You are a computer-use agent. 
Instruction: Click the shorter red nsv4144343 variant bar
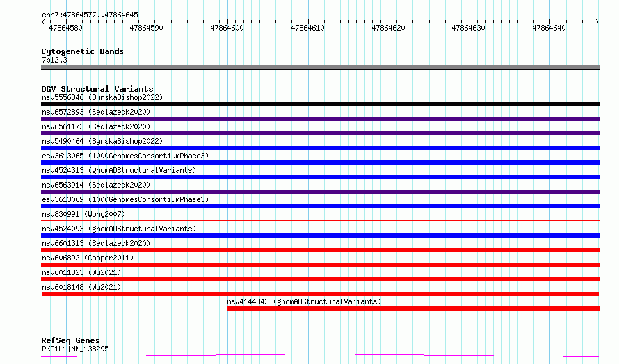click(413, 308)
